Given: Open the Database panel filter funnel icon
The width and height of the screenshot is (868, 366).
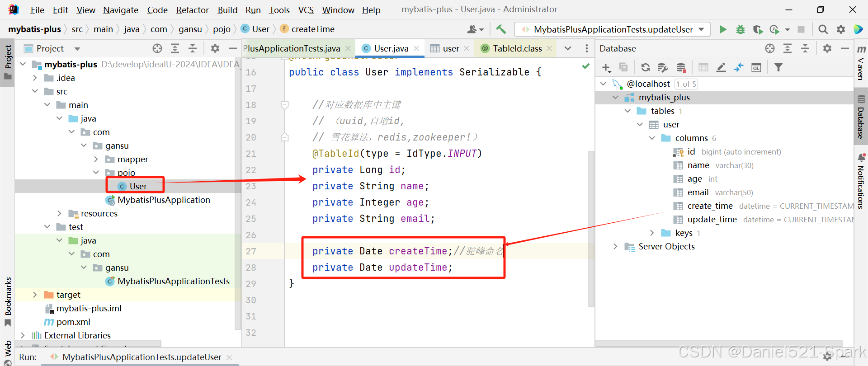Looking at the screenshot, I should (778, 68).
